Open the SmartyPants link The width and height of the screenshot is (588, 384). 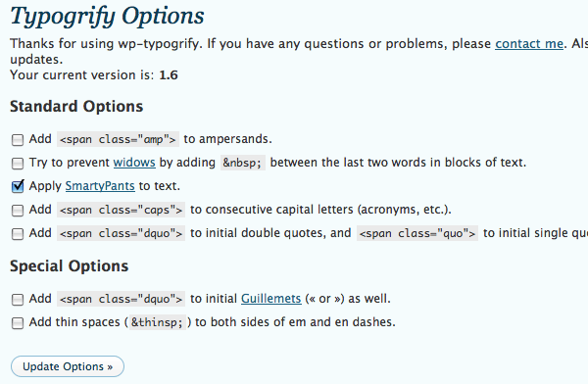tap(100, 186)
